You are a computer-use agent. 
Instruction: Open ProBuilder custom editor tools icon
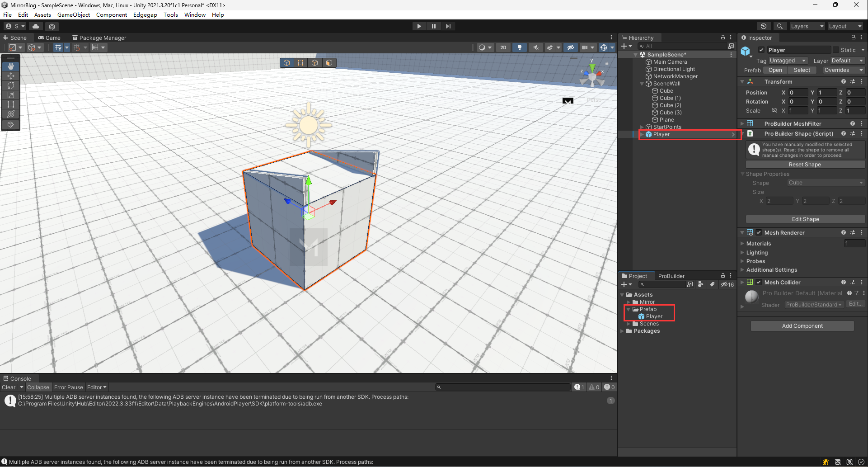point(11,124)
